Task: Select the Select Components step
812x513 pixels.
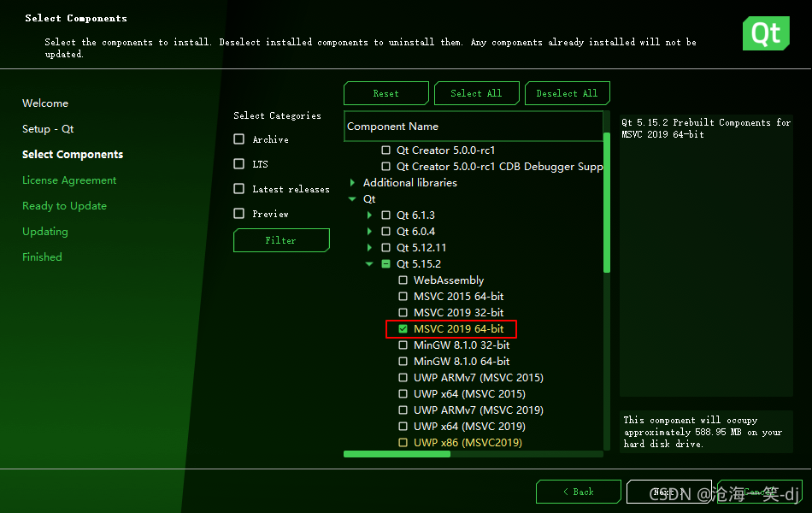Action: click(73, 155)
